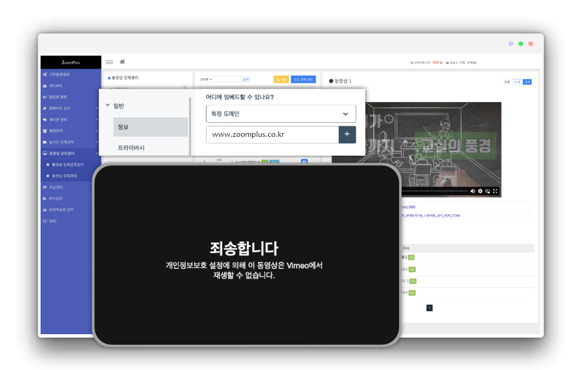Viewport: 588px width, 370px height.
Task: Go to the home icon in the top bar
Action: (x=122, y=62)
